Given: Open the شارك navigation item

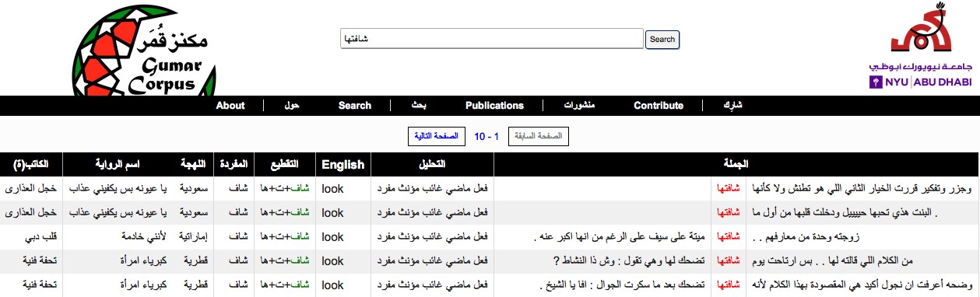Looking at the screenshot, I should 733,106.
